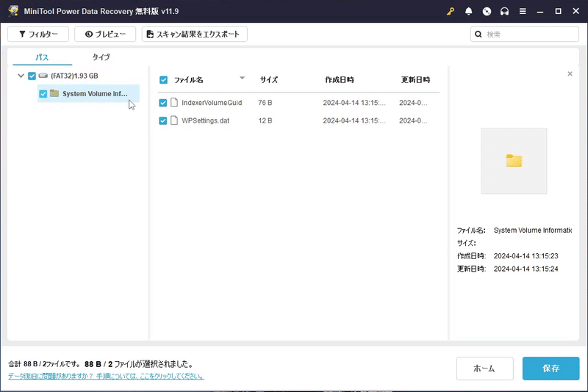Screen dimensions: 588x392
Task: Switch to the タイプ tab
Action: [101, 57]
